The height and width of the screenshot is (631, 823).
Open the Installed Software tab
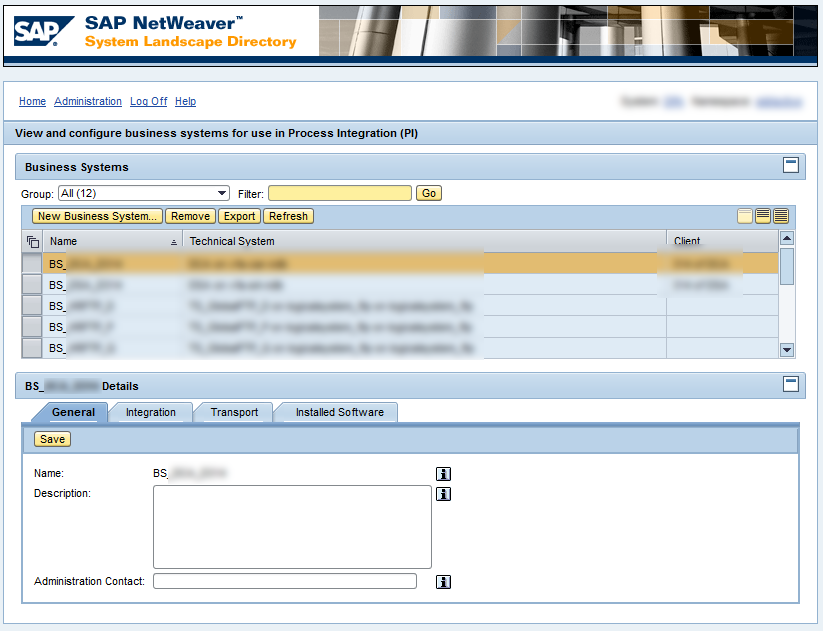(339, 412)
